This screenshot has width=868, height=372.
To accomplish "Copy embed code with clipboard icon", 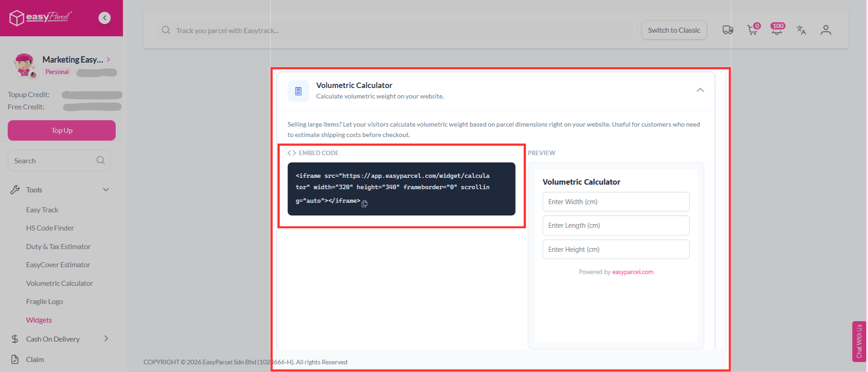I will click(x=364, y=204).
